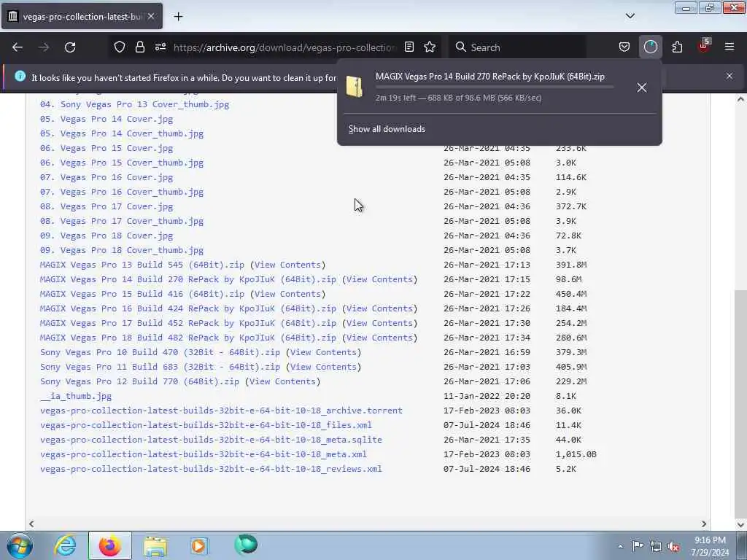The height and width of the screenshot is (560, 747).
Task: Reload the current page
Action: tap(70, 47)
